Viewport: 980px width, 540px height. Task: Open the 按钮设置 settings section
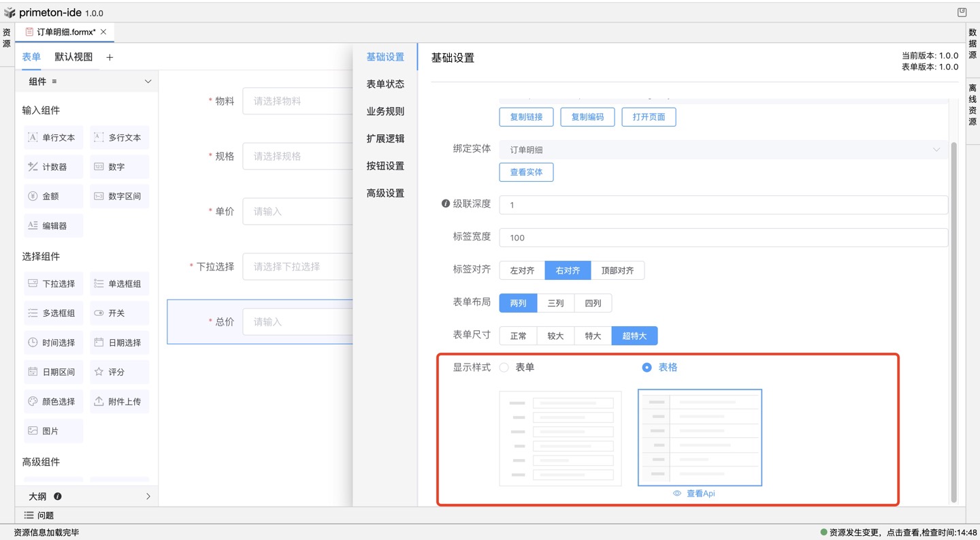pyautogui.click(x=385, y=165)
